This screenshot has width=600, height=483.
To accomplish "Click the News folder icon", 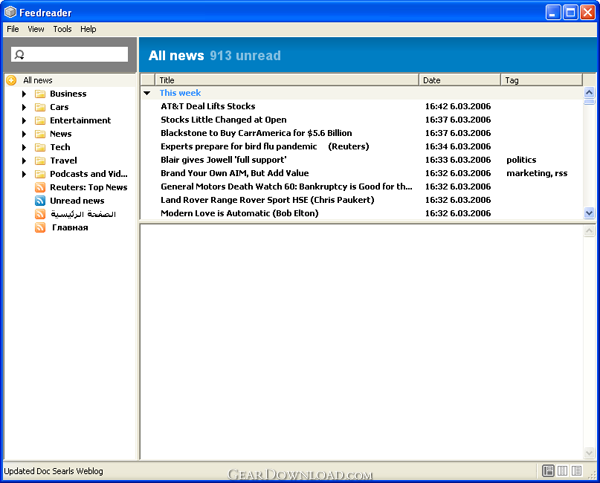I will coord(40,134).
